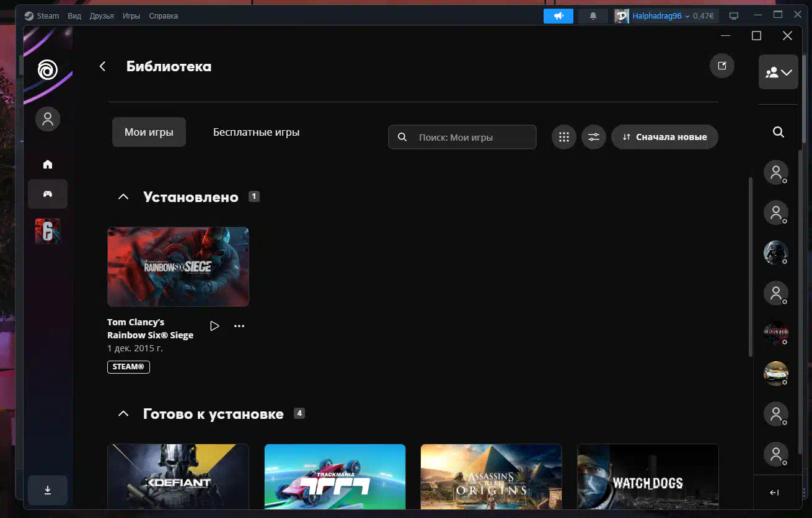Click the dark red friend avatar
812x518 pixels.
pyautogui.click(x=775, y=333)
